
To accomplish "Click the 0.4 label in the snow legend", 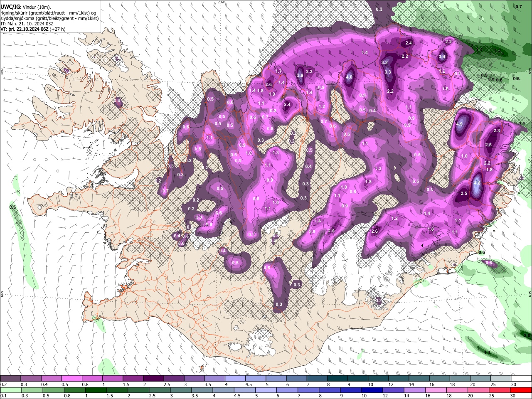I will pyautogui.click(x=44, y=384).
